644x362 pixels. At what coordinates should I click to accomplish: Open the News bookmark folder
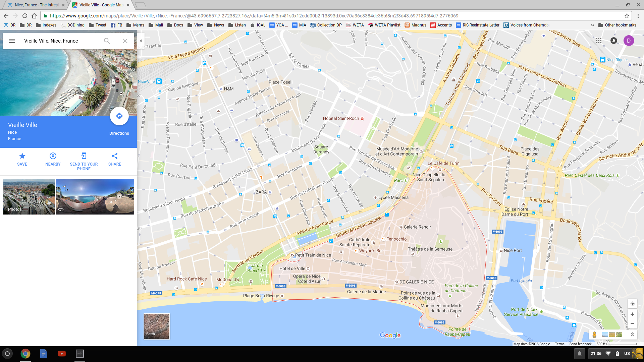pyautogui.click(x=216, y=25)
